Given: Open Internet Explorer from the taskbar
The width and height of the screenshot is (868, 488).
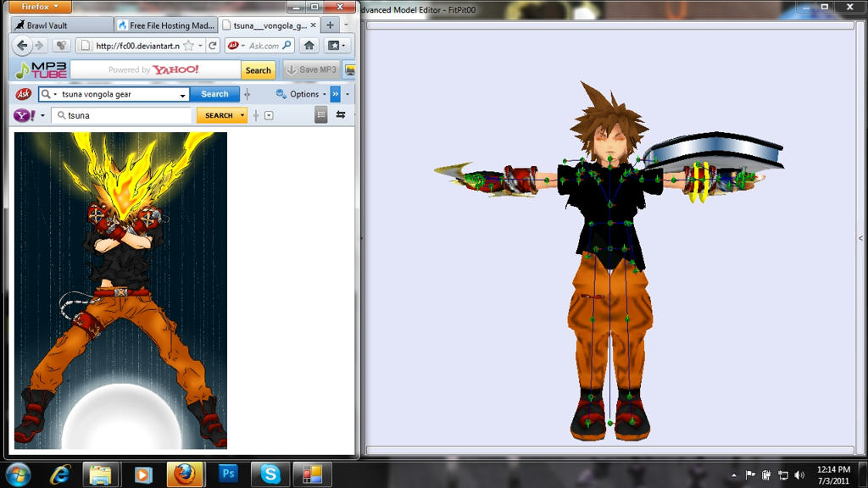Looking at the screenshot, I should 59,474.
